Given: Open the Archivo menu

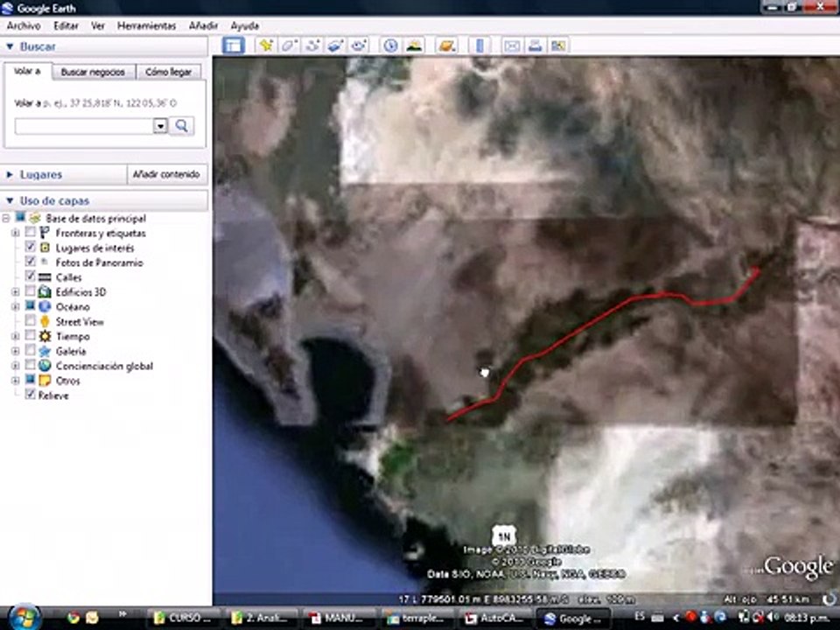Looking at the screenshot, I should 24,25.
